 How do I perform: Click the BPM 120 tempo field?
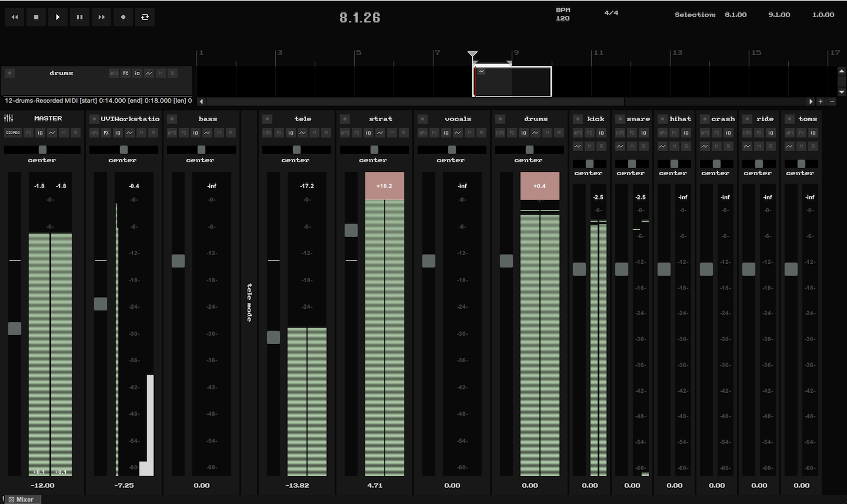pyautogui.click(x=563, y=14)
